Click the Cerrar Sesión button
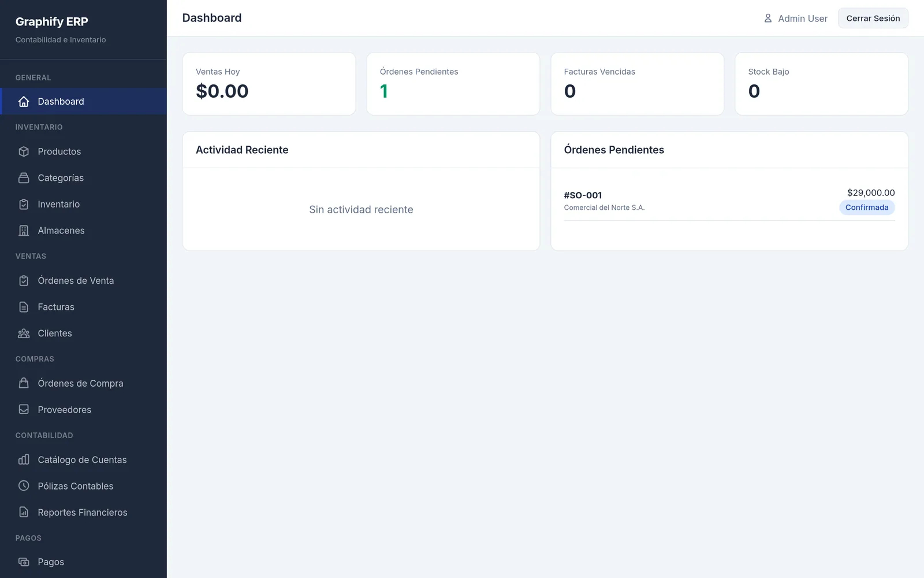Viewport: 924px width, 578px height. [x=873, y=18]
